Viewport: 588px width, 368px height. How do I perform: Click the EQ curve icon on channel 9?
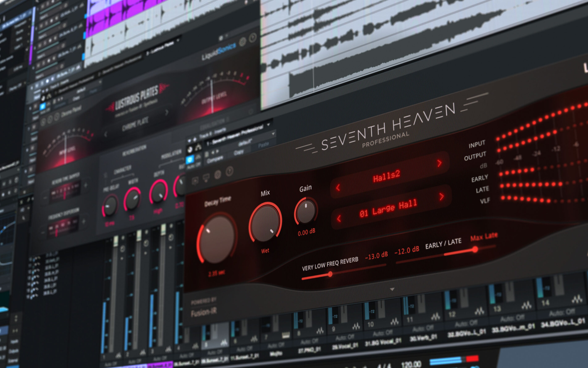point(356,326)
